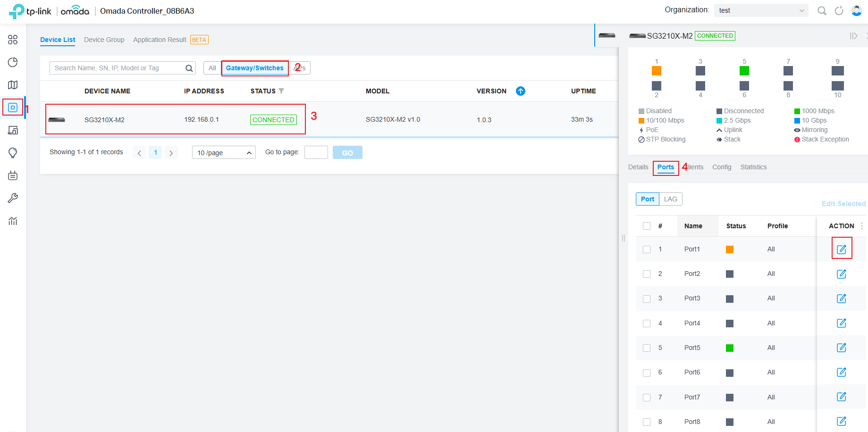Check the Port7 row checkbox

click(647, 398)
